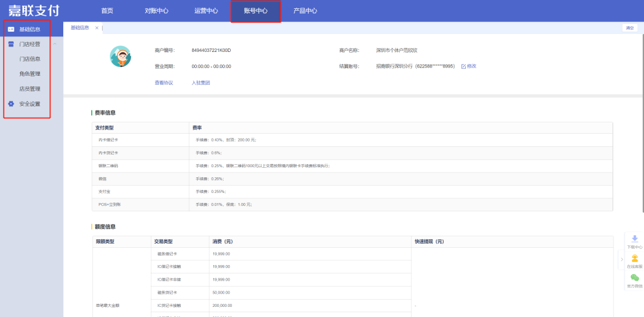Click 手续费：0.255% Alipay rate

click(210, 192)
